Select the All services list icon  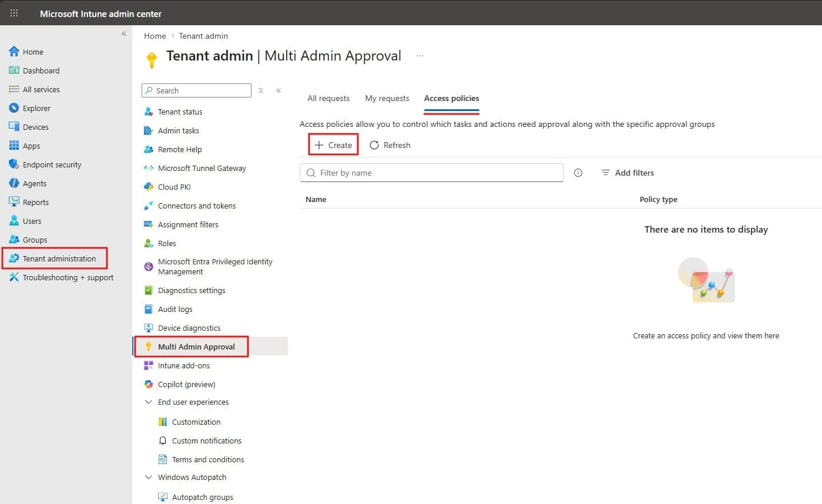[x=14, y=89]
